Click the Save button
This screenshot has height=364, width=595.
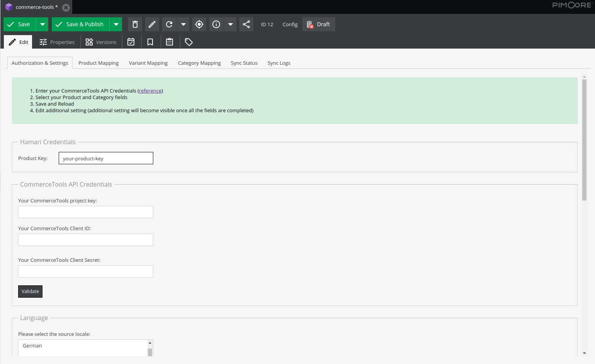(x=20, y=24)
